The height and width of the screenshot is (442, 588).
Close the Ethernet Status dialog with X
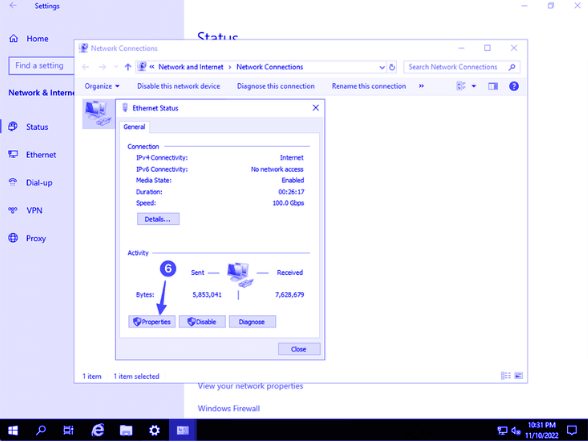pyautogui.click(x=316, y=108)
